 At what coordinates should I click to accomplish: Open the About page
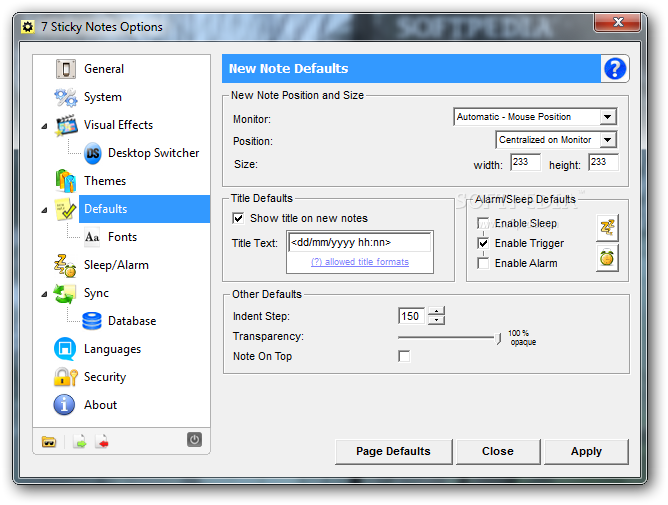point(100,405)
